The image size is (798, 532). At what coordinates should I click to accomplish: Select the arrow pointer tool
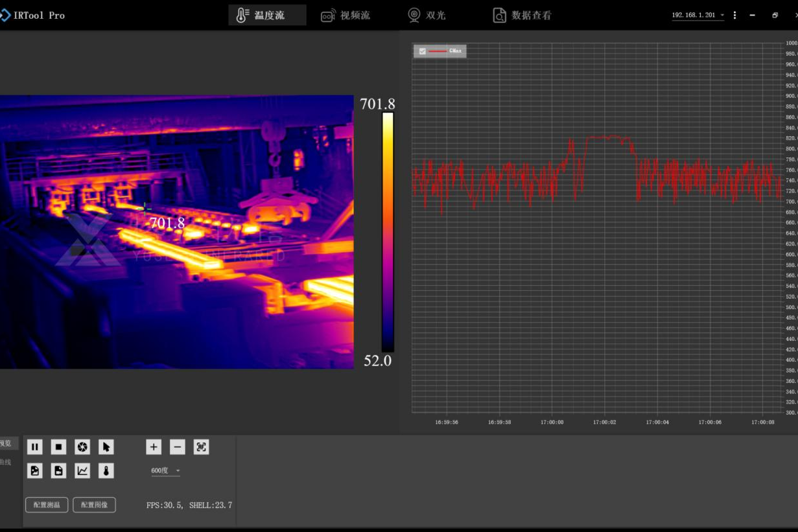coord(106,447)
